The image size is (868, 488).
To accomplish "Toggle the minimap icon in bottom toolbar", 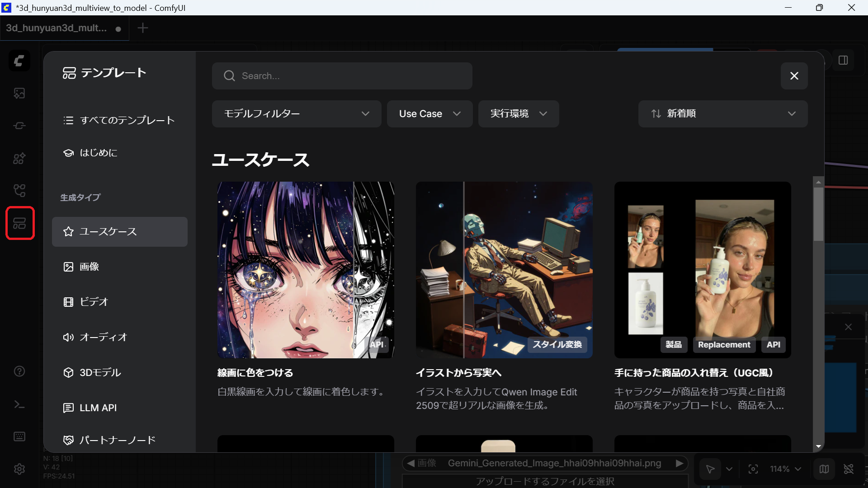I will (824, 469).
